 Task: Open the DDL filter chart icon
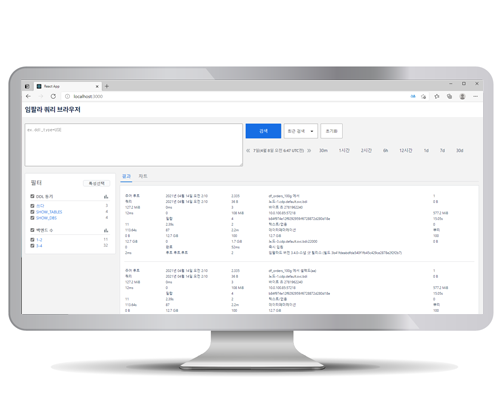click(x=106, y=197)
